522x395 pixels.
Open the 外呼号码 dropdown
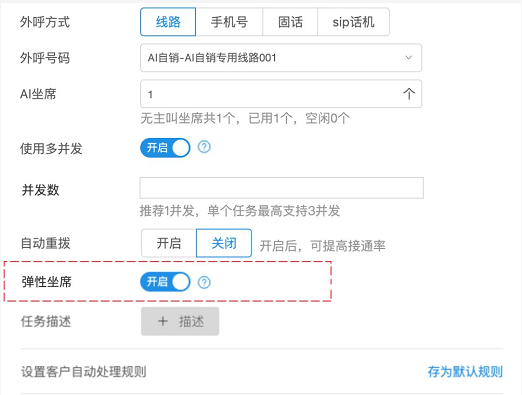click(281, 58)
